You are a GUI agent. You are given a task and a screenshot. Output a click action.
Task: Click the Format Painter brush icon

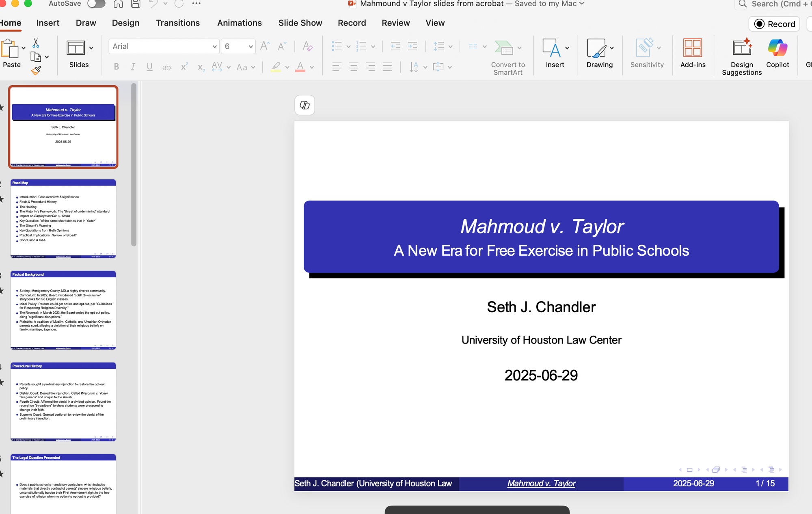36,71
